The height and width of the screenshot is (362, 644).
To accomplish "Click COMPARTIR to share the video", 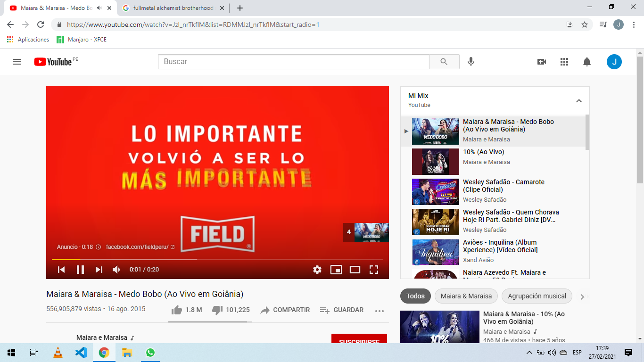I will pos(285,310).
